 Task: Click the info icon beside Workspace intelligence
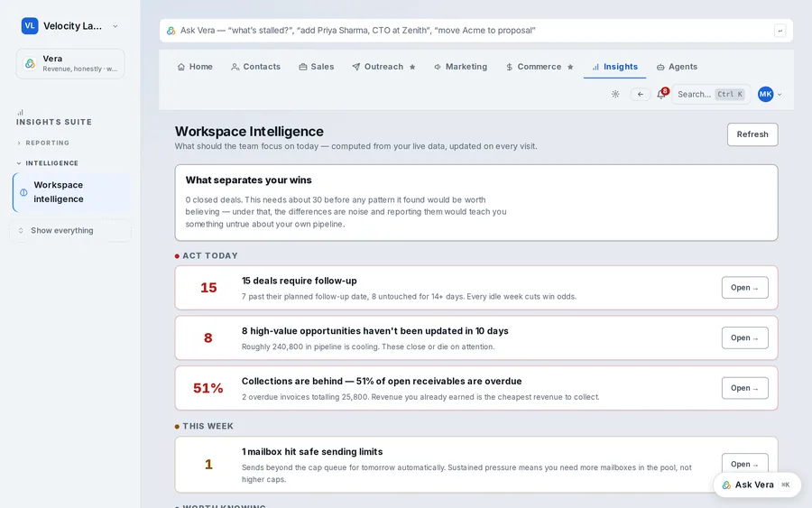tap(23, 192)
